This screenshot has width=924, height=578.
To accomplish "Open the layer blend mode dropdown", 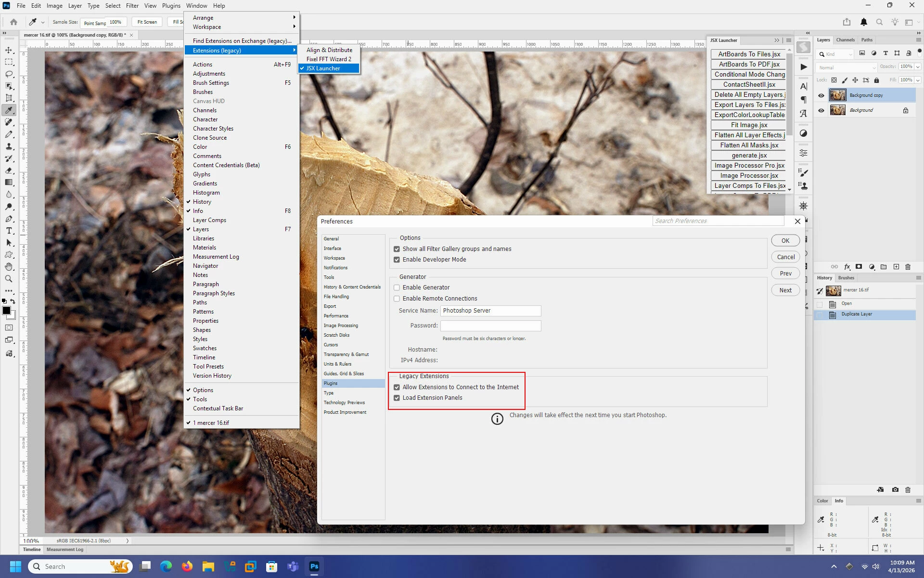I will point(847,67).
